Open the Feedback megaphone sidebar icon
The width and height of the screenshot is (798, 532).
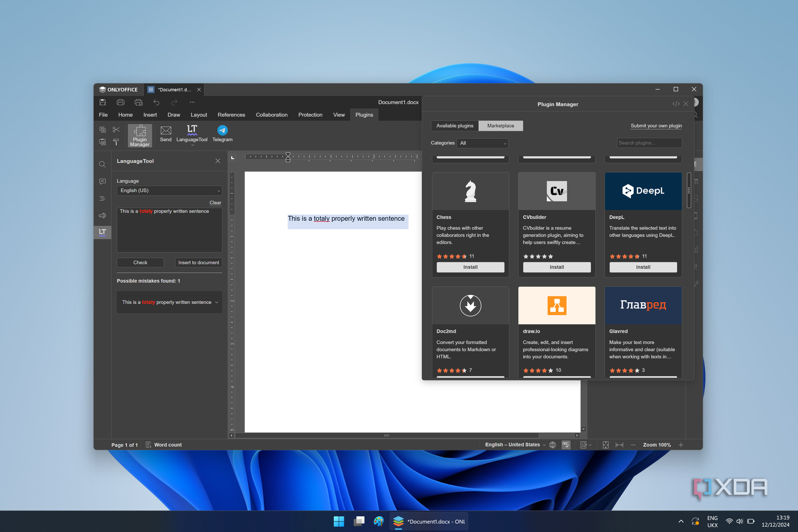coord(103,215)
